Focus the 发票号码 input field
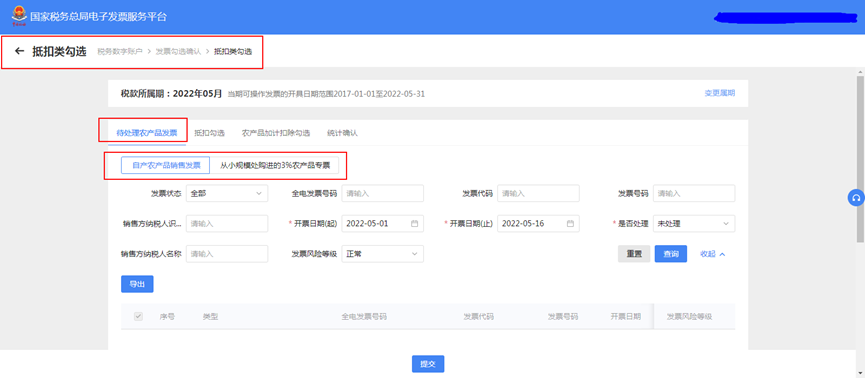865x378 pixels. (x=694, y=193)
